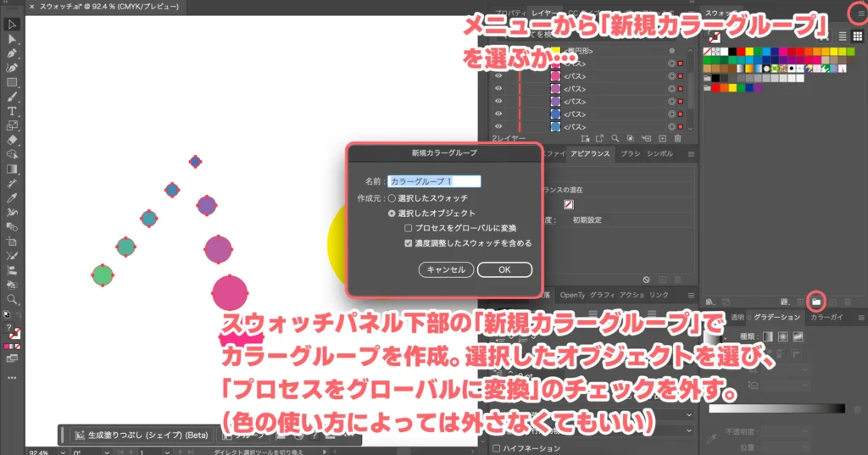Click the Swatch Libraries menu icon
This screenshot has height=455, width=868.
(x=710, y=302)
